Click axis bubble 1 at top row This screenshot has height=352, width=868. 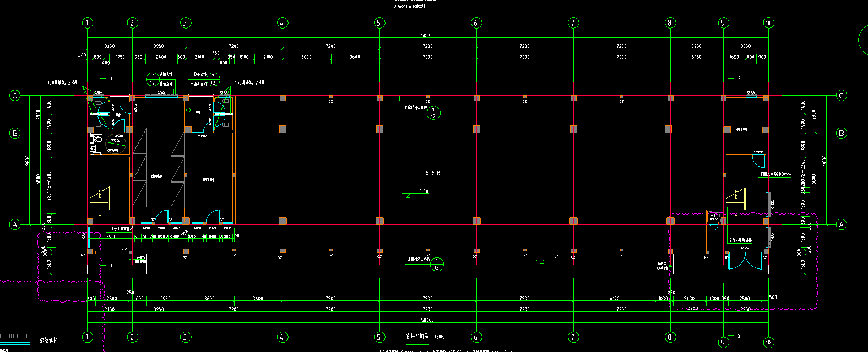[87, 23]
